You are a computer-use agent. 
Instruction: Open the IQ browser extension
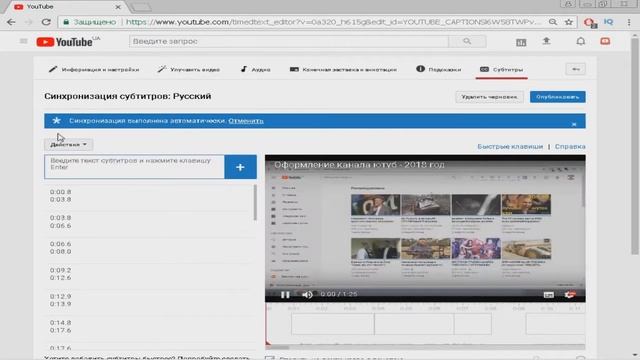tap(608, 22)
